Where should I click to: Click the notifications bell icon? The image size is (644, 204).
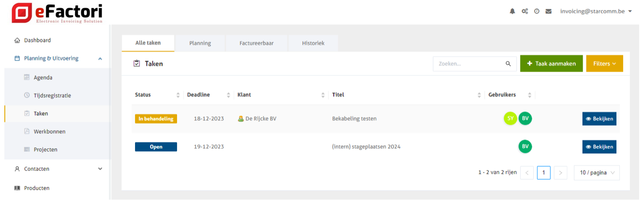coord(512,11)
